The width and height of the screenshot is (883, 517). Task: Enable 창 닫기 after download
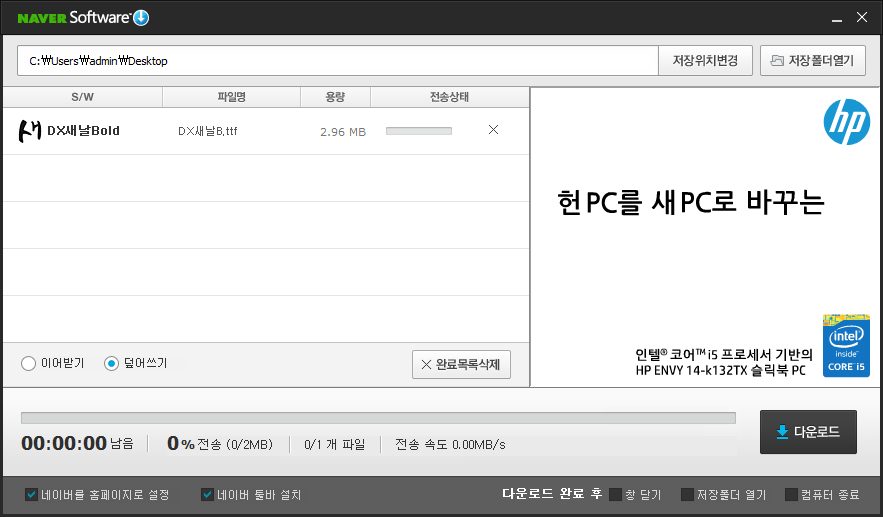point(616,494)
